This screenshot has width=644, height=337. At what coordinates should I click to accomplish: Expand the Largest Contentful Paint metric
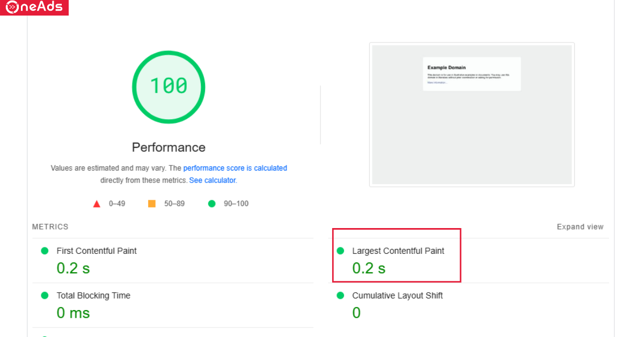point(398,251)
